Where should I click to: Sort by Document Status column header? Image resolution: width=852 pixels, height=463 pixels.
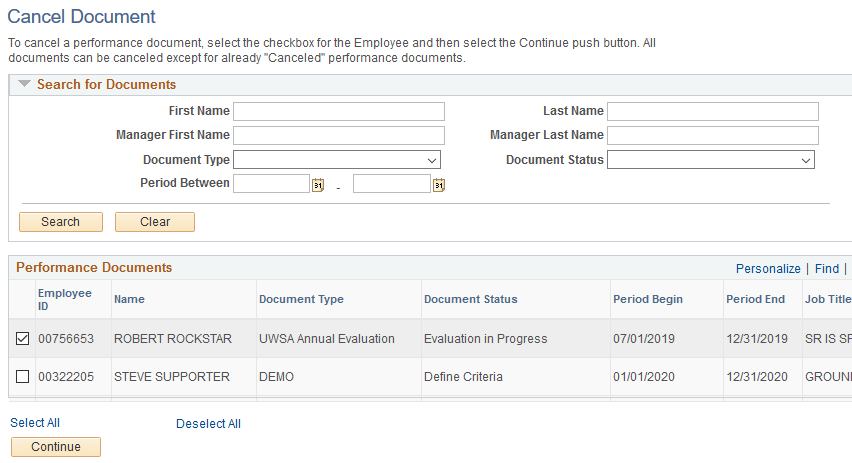point(471,299)
